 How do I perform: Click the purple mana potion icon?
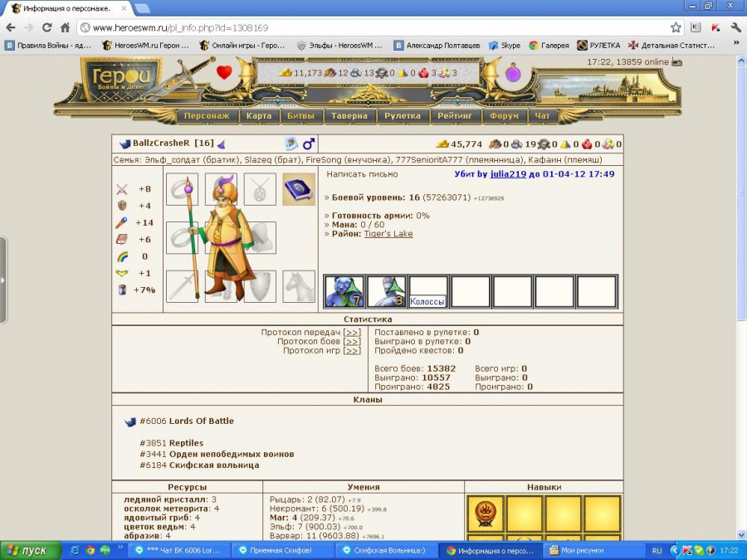pyautogui.click(x=513, y=73)
